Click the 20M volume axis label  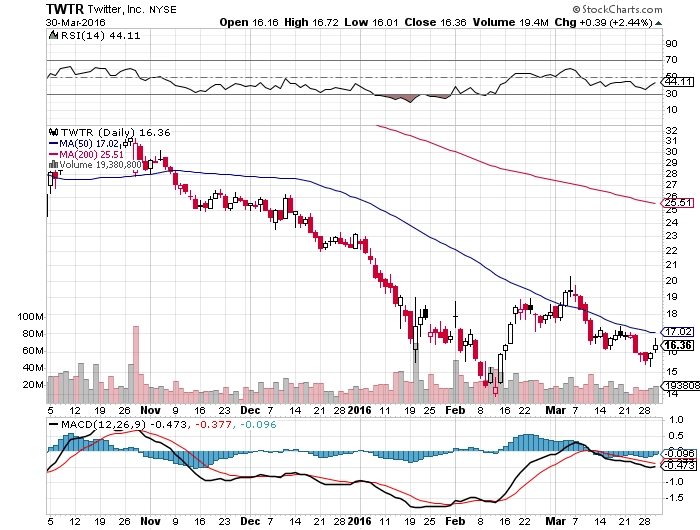[x=33, y=385]
